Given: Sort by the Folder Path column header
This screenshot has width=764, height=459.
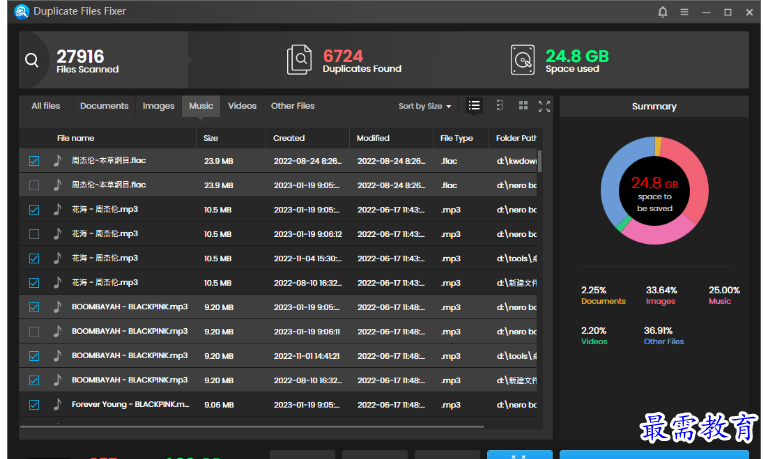Looking at the screenshot, I should [x=516, y=138].
